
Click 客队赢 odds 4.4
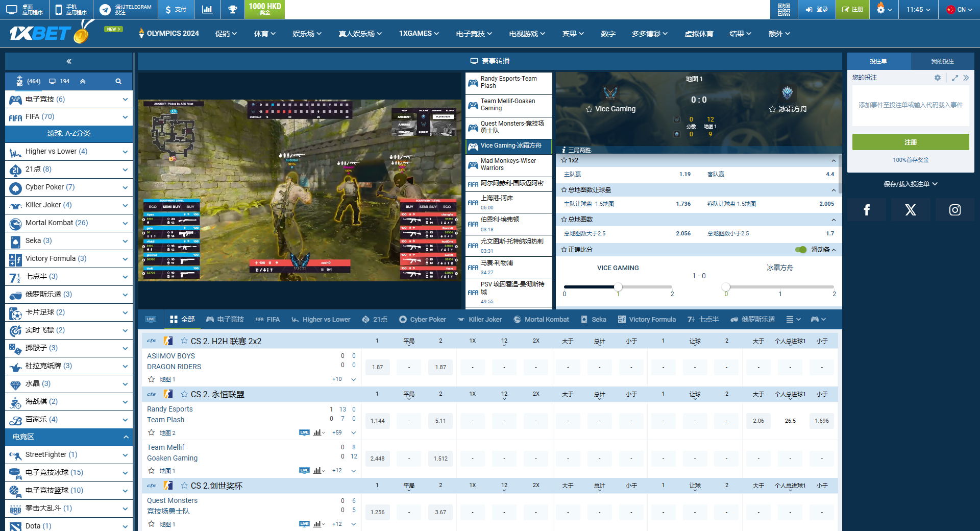(771, 174)
